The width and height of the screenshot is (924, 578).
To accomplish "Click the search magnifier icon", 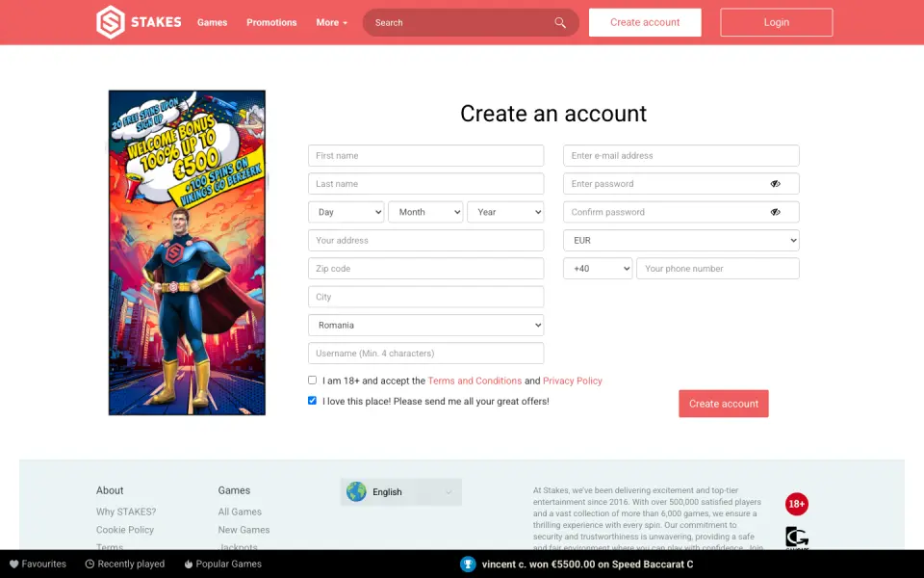I will pos(560,22).
